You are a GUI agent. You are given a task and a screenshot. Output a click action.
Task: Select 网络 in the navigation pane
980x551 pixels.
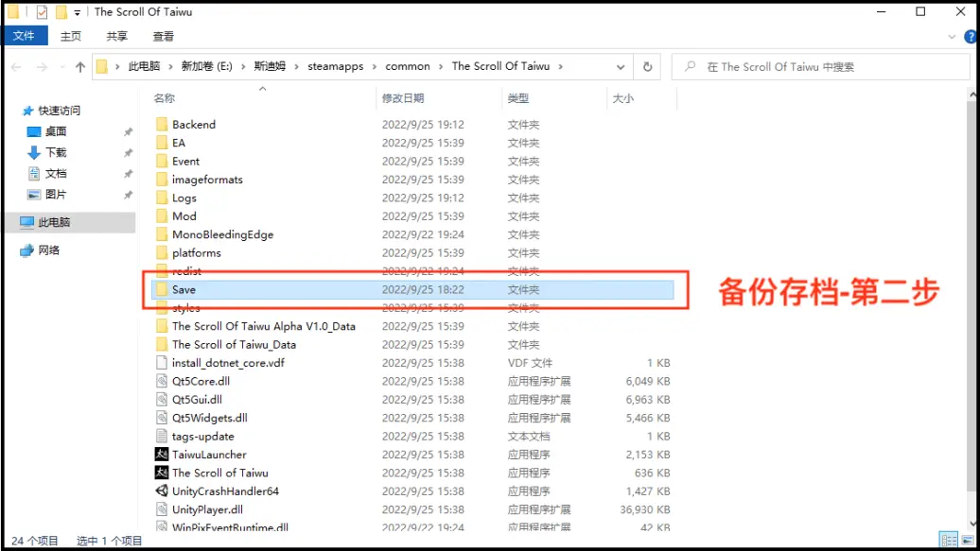48,250
